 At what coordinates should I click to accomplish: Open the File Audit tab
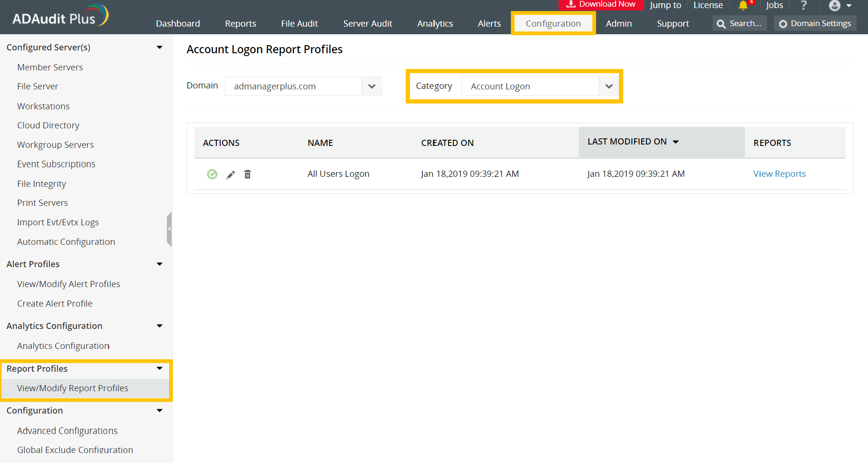(x=299, y=23)
